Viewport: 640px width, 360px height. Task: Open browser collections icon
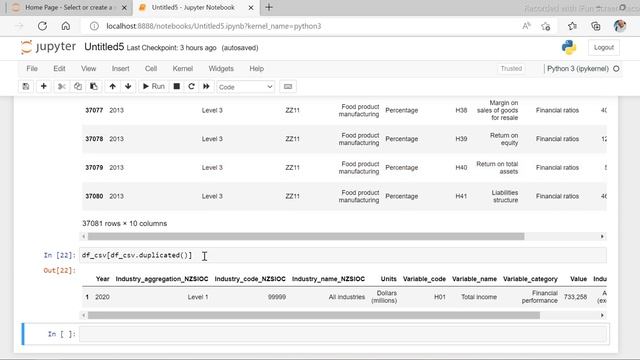tap(596, 26)
